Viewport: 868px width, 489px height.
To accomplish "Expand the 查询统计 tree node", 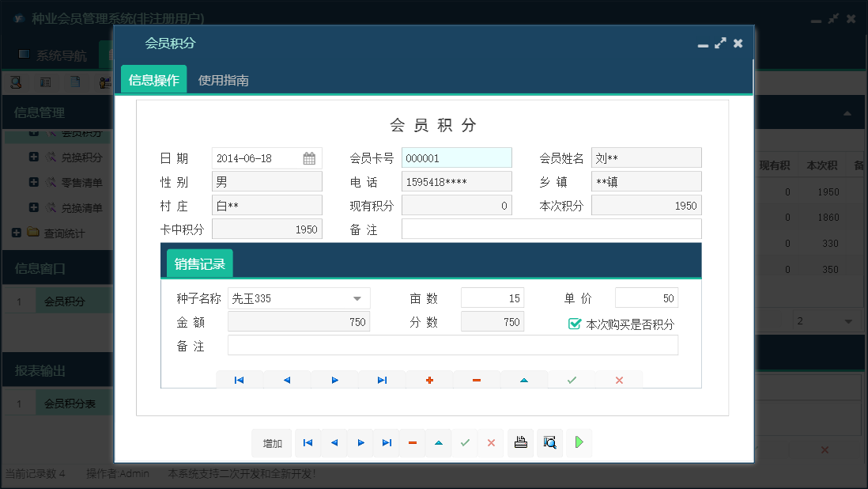I will coord(16,233).
